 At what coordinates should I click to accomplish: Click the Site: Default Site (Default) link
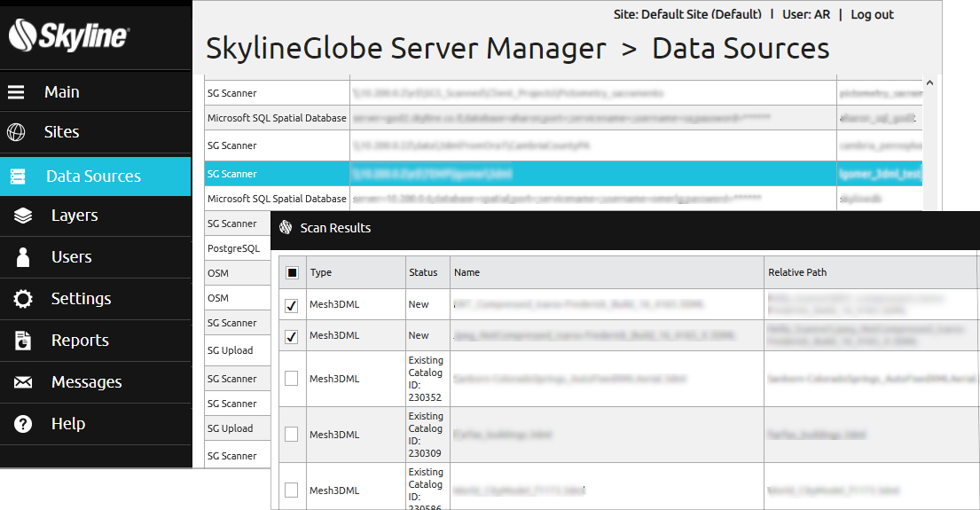687,14
